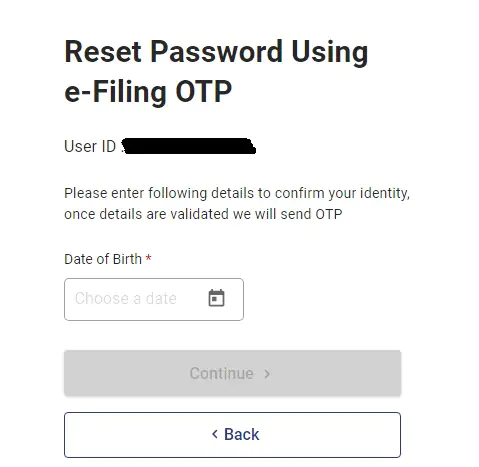Click the left chevron beside Back
The width and height of the screenshot is (479, 467).
215,434
